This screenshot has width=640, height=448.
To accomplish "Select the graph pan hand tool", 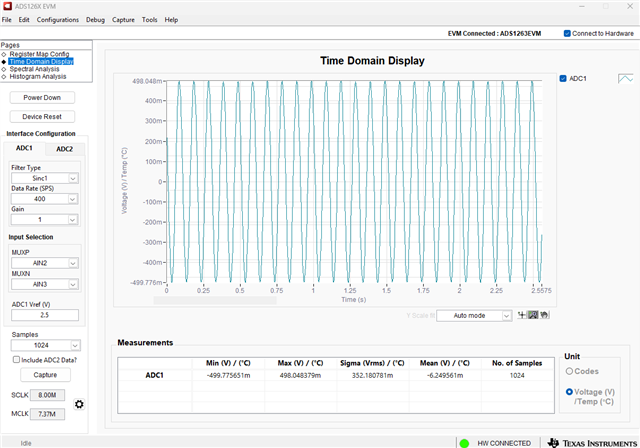I will tap(544, 315).
